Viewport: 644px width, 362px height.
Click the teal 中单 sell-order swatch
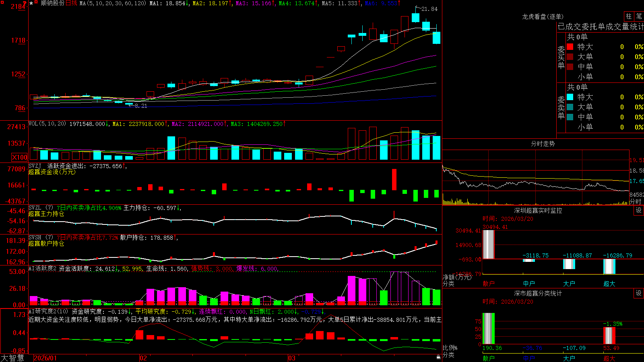(x=570, y=117)
